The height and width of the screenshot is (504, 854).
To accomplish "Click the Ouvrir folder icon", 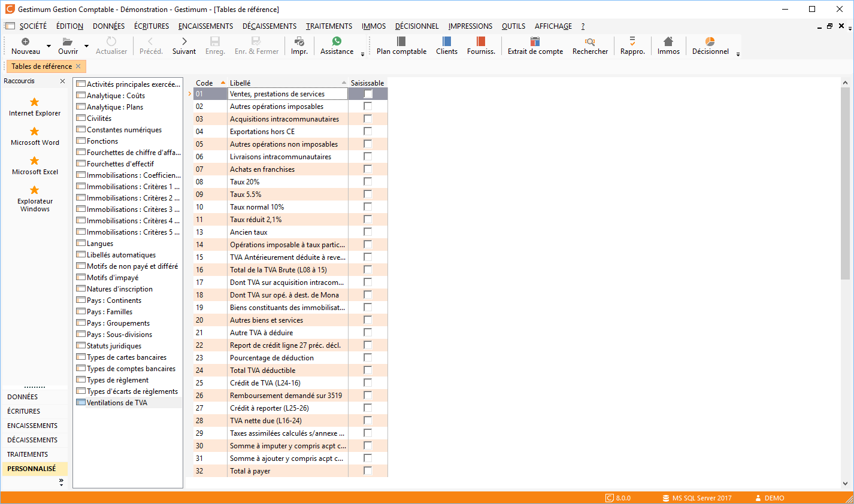I will (x=68, y=41).
